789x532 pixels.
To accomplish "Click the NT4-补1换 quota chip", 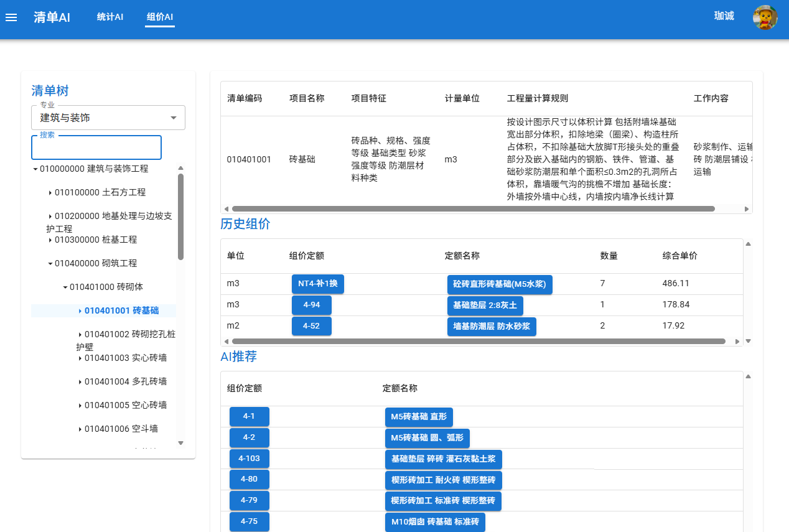I will pyautogui.click(x=317, y=284).
